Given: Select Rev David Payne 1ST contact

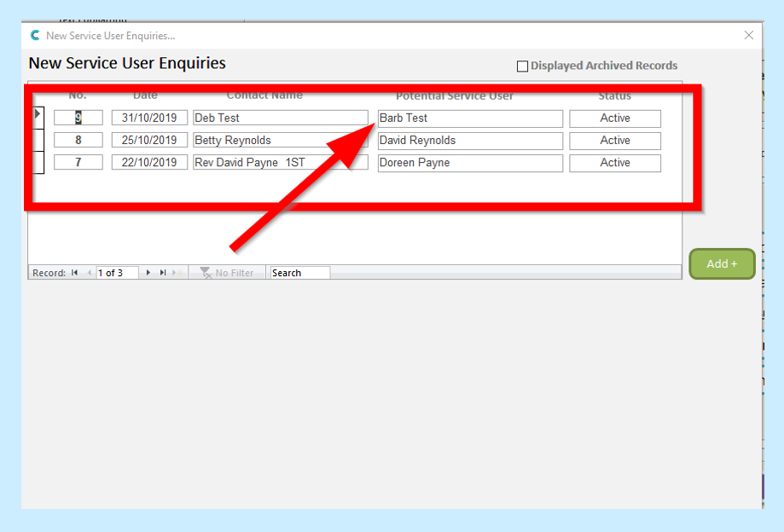Looking at the screenshot, I should [x=280, y=163].
